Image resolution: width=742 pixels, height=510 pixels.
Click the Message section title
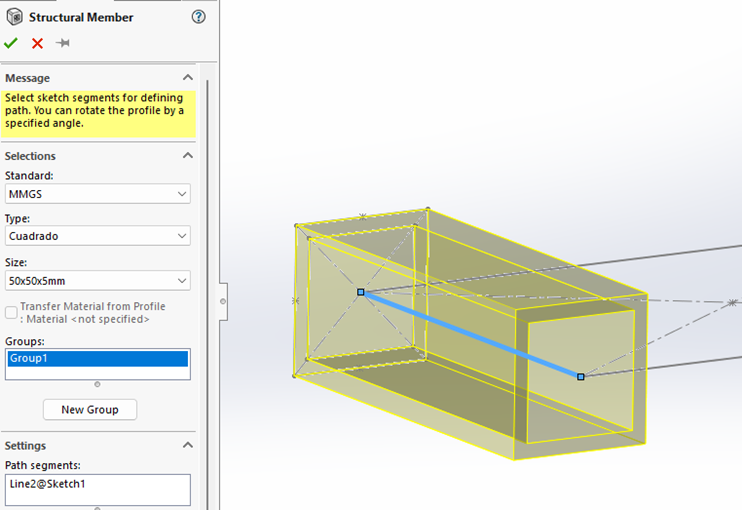(x=27, y=78)
